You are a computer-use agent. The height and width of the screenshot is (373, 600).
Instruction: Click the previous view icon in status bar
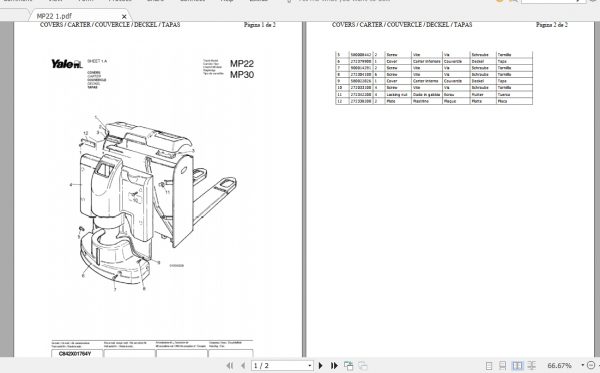349,366
